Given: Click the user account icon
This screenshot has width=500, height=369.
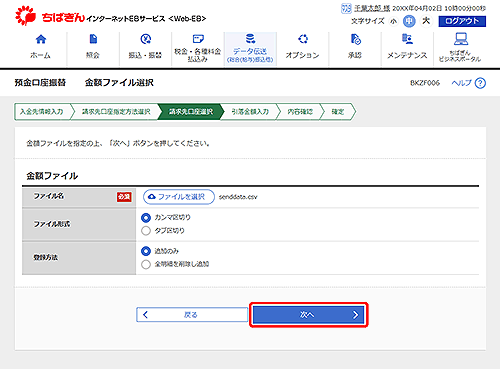Looking at the screenshot, I should point(346,8).
